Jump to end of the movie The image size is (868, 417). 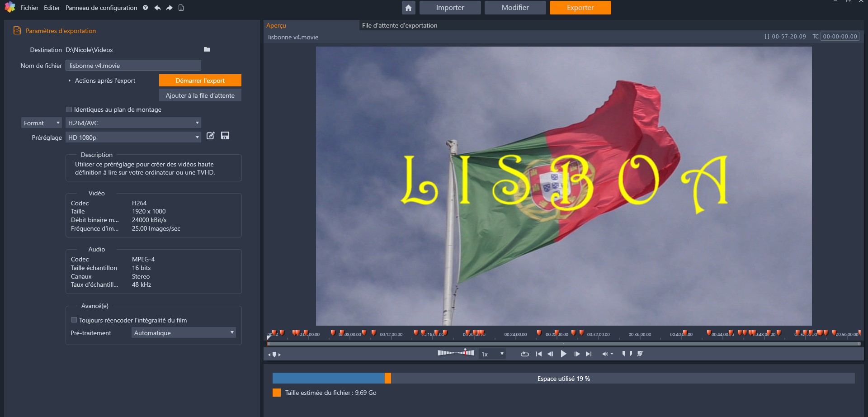[589, 354]
